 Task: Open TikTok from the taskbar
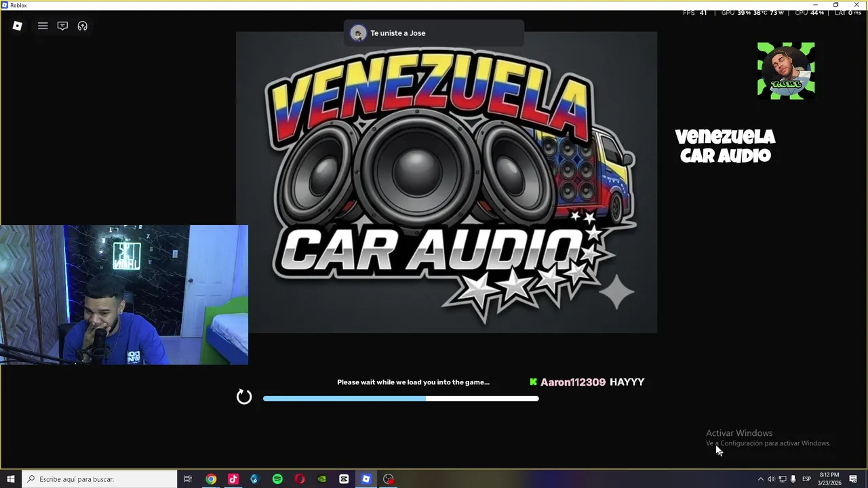(233, 479)
